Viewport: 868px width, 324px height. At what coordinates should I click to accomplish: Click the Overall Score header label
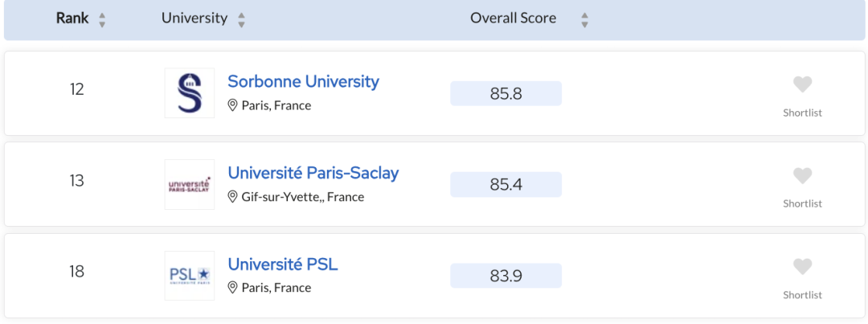point(513,18)
